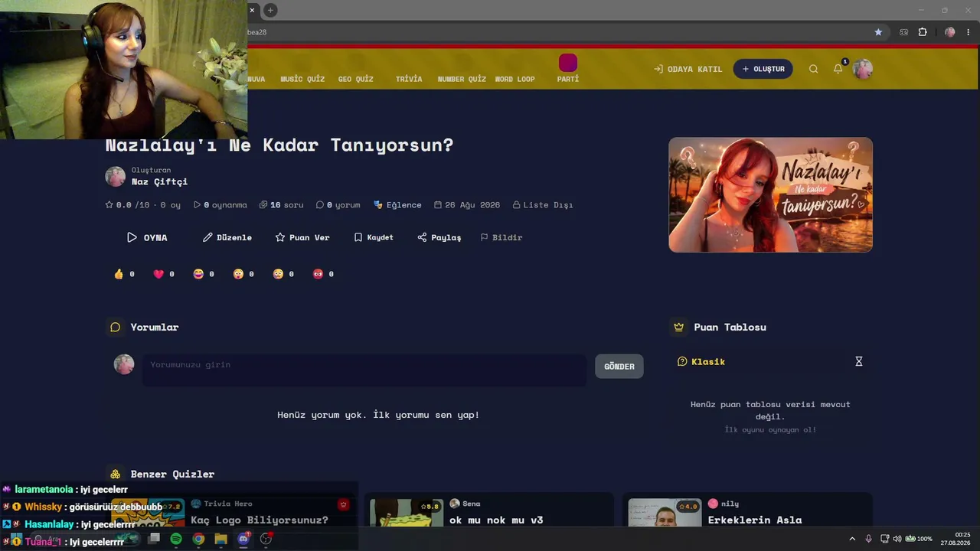
Task: Click the Gönder comment button
Action: tap(619, 367)
